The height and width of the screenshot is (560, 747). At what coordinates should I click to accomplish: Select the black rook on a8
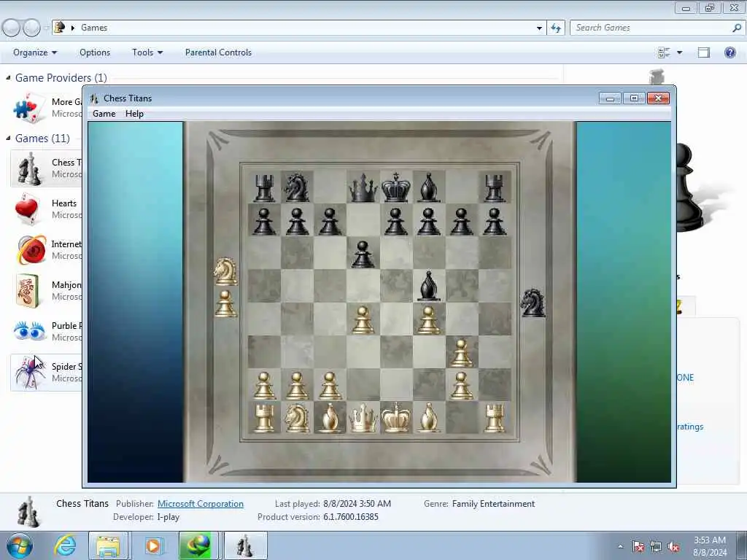click(x=264, y=187)
